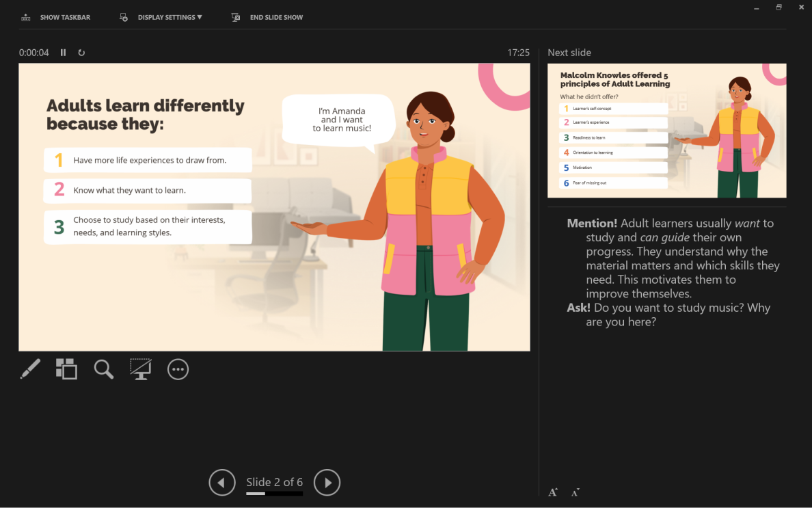Restore down the presenter view window
Viewport: 812px width, 508px height.
click(x=779, y=8)
